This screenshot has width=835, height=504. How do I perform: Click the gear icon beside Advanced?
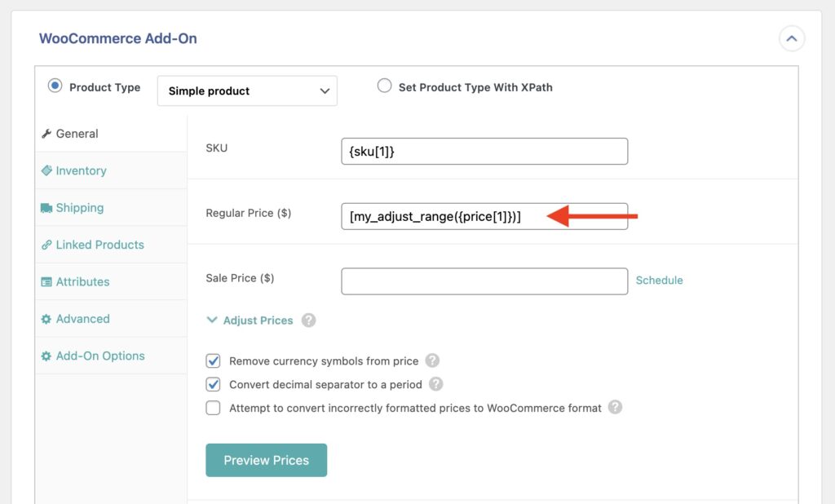[x=47, y=319]
